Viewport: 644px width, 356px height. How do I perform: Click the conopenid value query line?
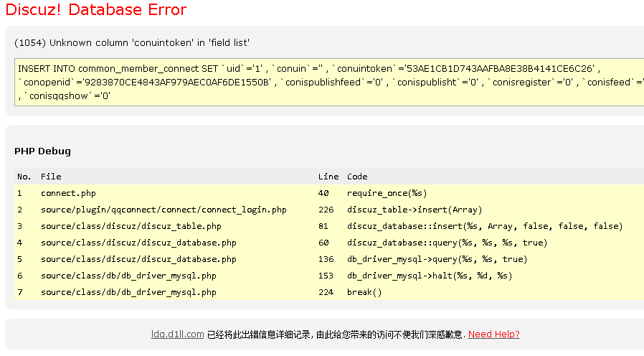point(331,83)
